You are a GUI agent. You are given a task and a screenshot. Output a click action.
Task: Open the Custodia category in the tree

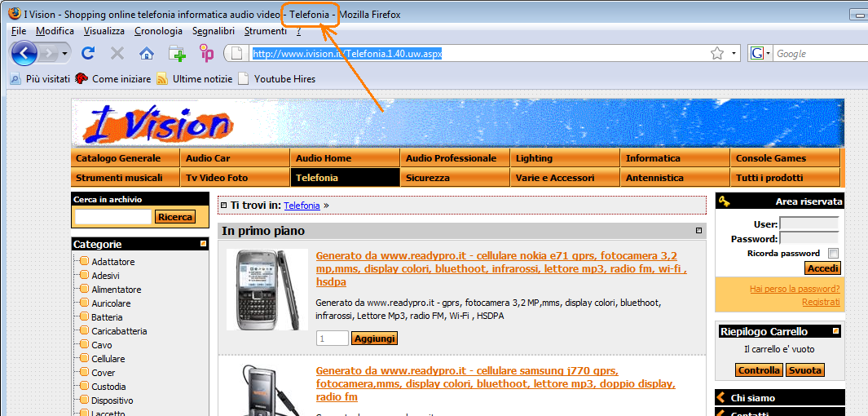click(x=108, y=387)
